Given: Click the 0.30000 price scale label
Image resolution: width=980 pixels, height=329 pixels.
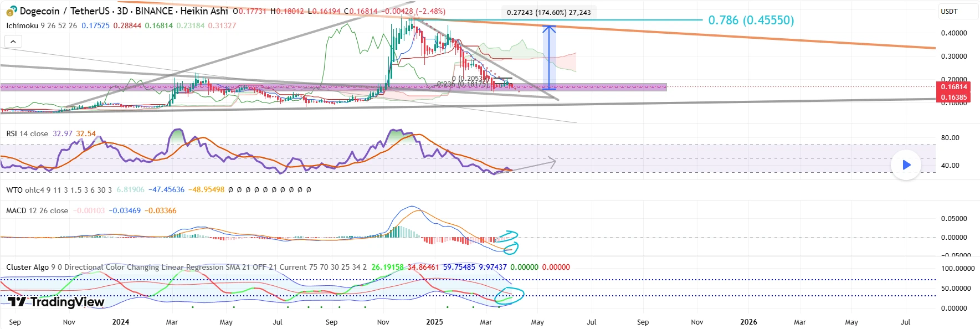Looking at the screenshot, I should 954,56.
